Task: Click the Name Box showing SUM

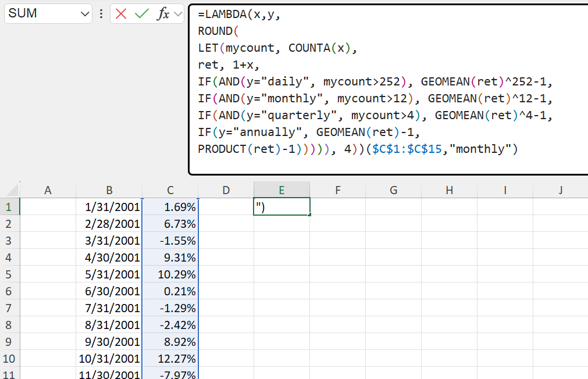Action: click(x=41, y=14)
